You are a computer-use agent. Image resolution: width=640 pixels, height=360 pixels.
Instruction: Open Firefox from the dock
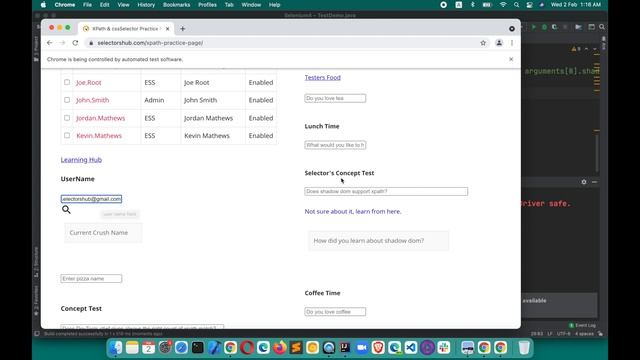tap(280, 347)
